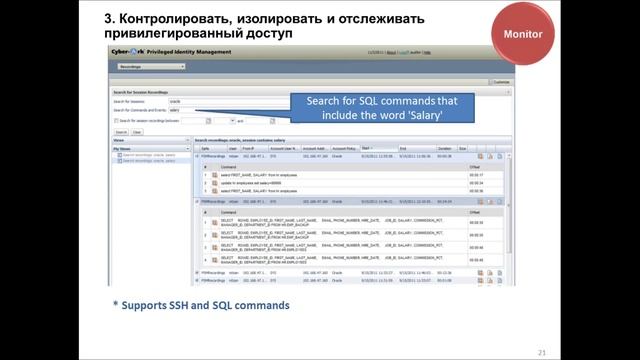This screenshot has width=640, height=360.
Task: Sort results by the Start column
Action: (x=378, y=149)
